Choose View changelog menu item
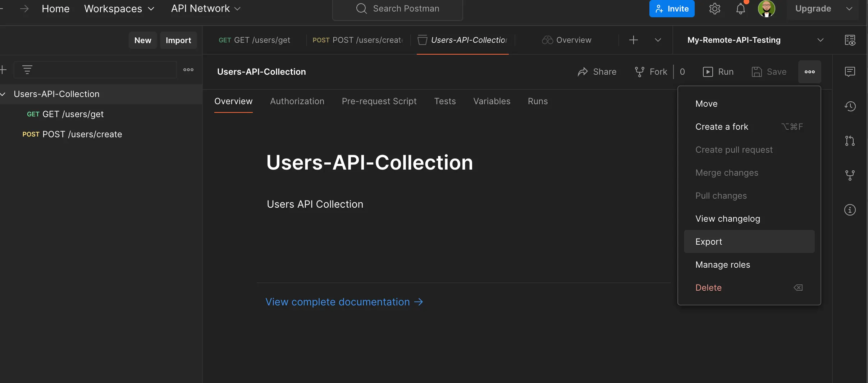Viewport: 868px width, 383px height. [749, 218]
